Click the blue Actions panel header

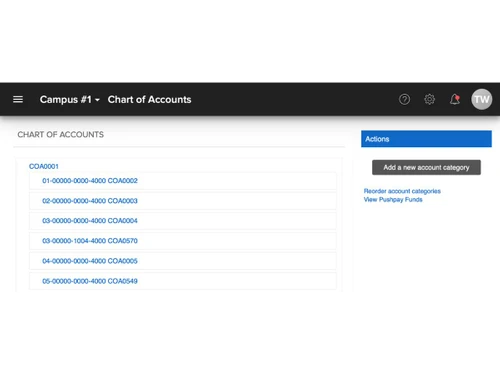point(426,139)
